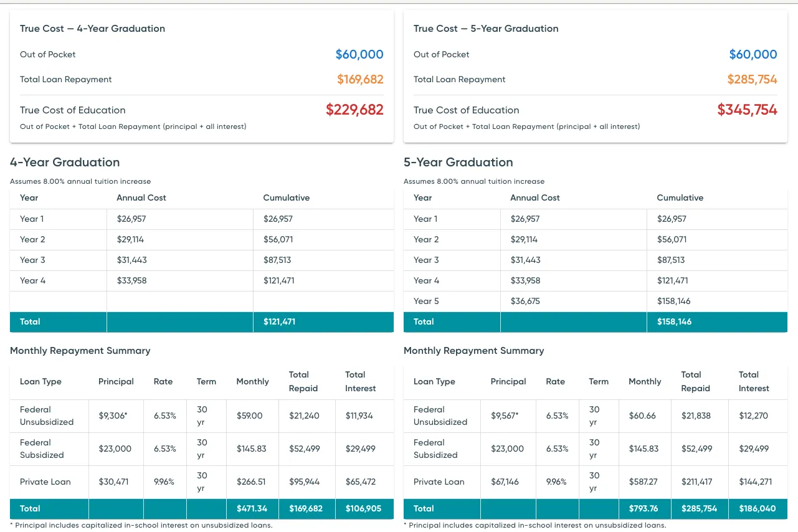Click the Out of Pocket $60,000 in 4-Year card

pos(359,54)
